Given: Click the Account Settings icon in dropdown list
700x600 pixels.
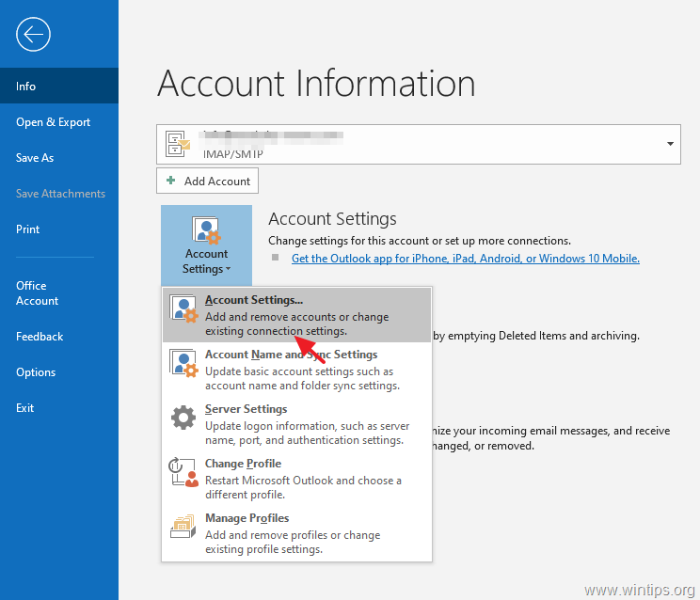Looking at the screenshot, I should click(x=183, y=308).
